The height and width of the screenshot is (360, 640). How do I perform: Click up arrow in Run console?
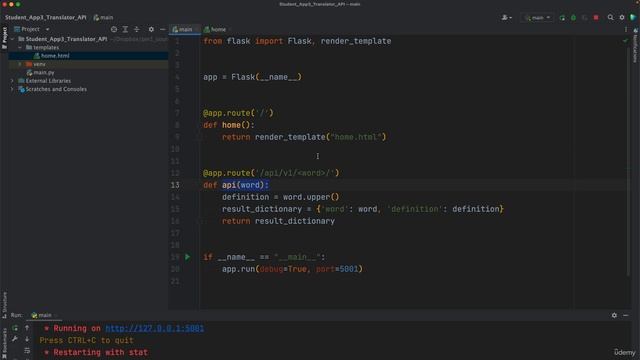click(x=27, y=328)
